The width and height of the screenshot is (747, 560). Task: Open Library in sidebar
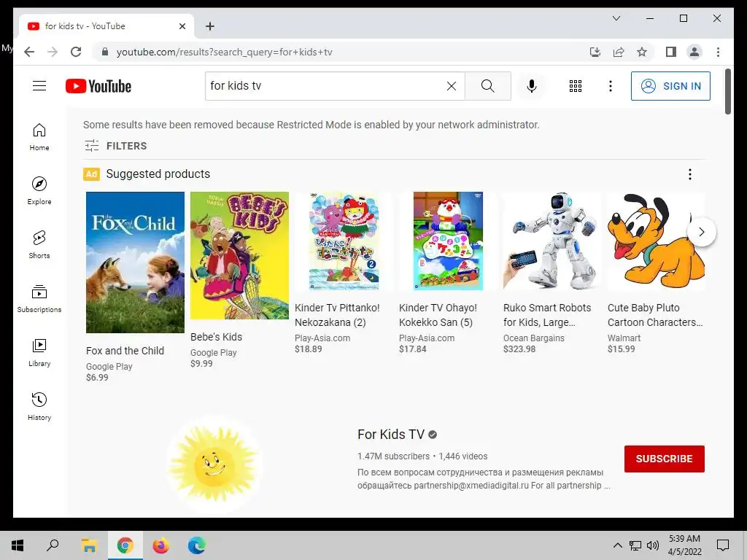(39, 352)
